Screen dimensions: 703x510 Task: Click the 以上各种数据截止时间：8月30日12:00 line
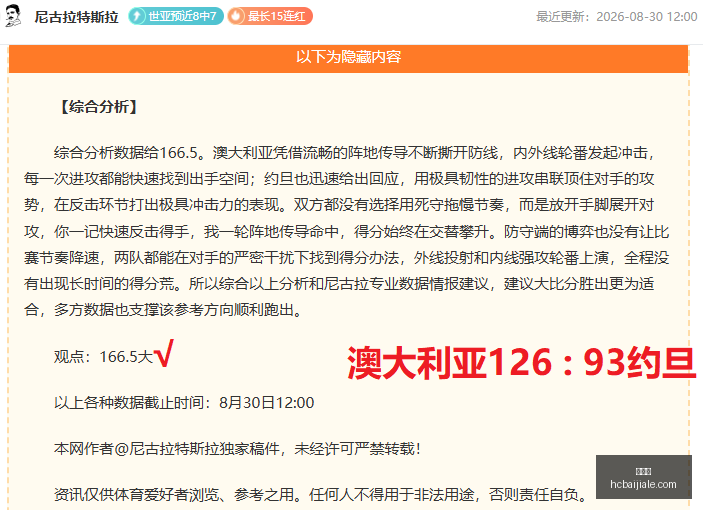(184, 403)
